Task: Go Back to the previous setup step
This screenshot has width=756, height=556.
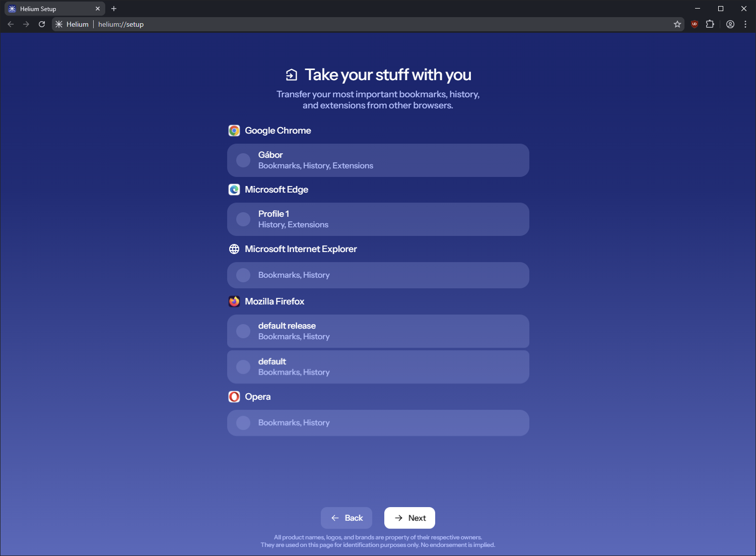Action: tap(346, 518)
